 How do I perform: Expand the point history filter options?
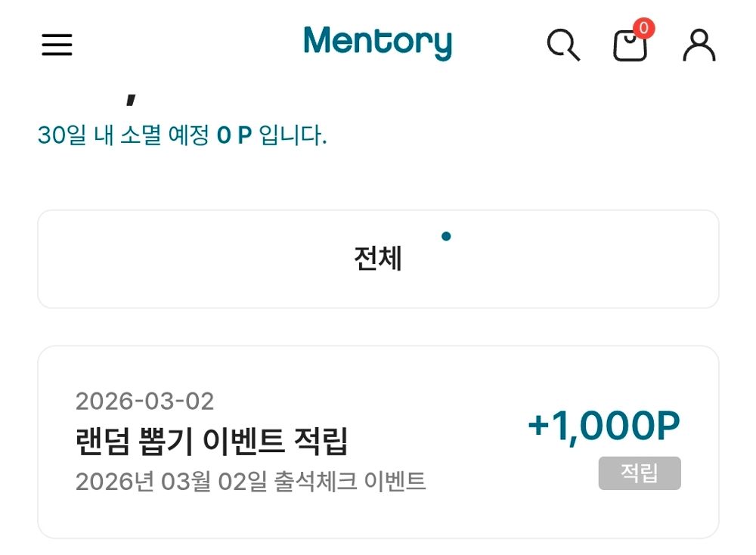coord(378,258)
